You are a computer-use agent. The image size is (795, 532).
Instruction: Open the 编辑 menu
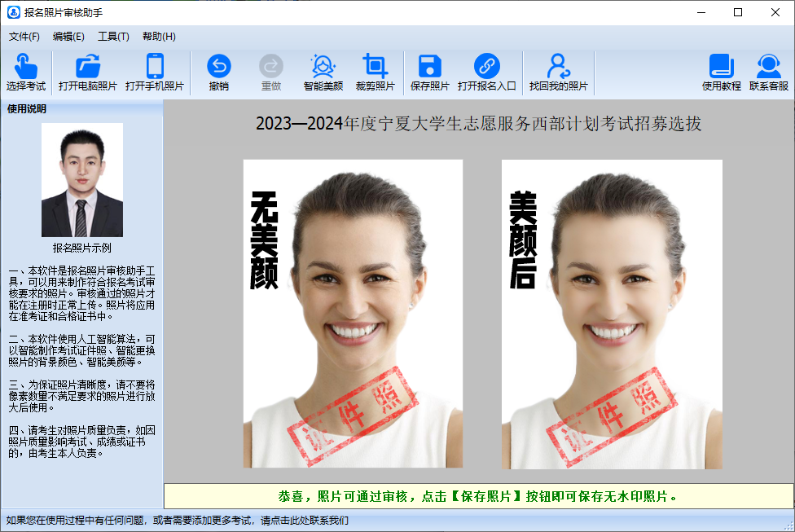point(68,36)
